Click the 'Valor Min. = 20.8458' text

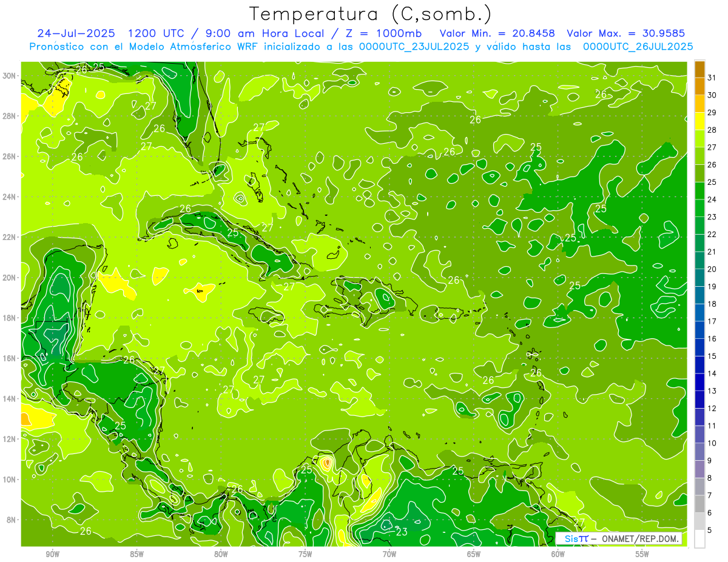point(497,33)
